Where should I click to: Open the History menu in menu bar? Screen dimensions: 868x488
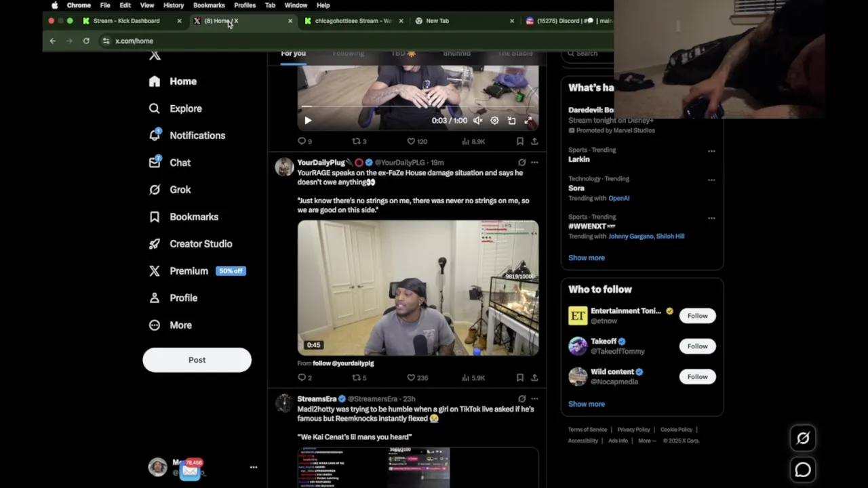(174, 5)
